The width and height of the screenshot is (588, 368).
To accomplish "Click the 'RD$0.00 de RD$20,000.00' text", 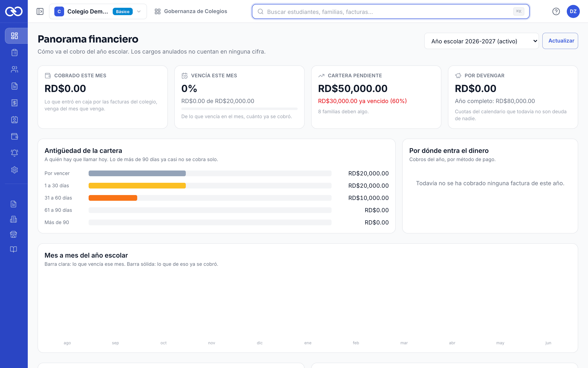I will click(218, 101).
